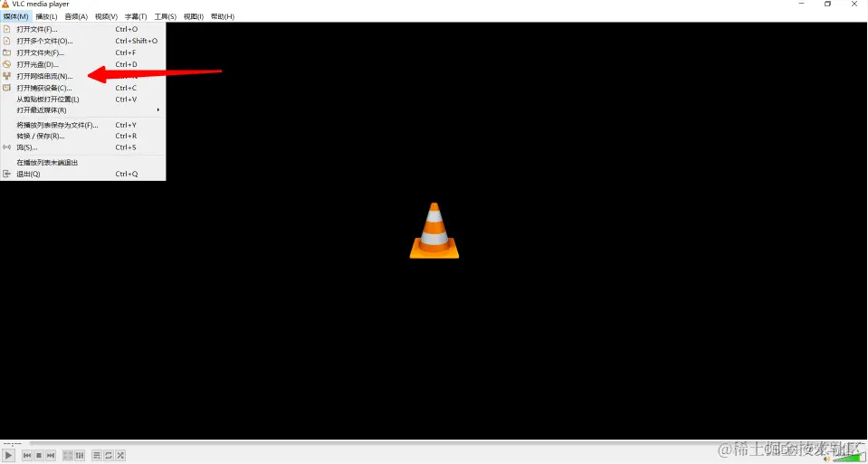
Task: Toggle loop repeat mode
Action: click(109, 456)
